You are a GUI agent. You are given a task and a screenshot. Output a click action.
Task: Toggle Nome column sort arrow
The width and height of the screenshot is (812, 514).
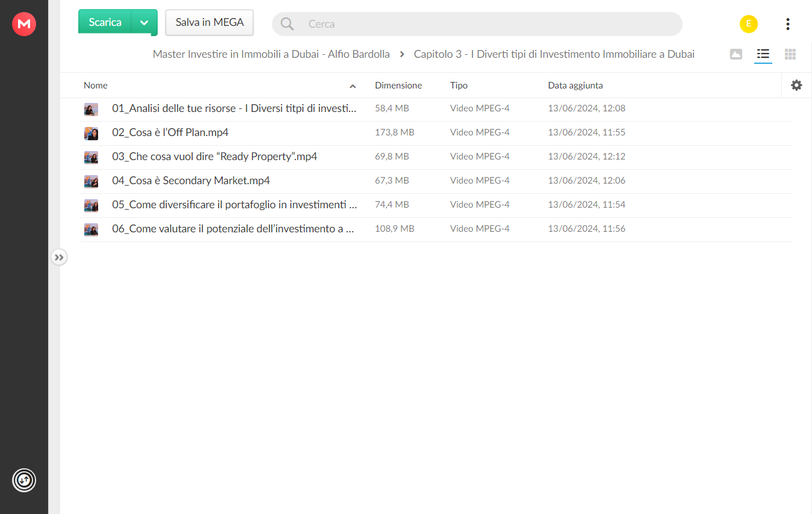353,86
